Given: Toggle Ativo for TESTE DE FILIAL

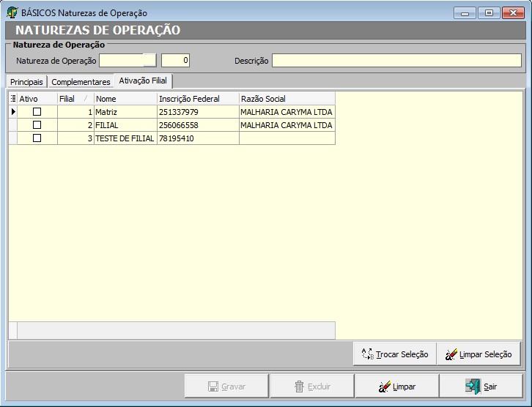Looking at the screenshot, I should [37, 138].
